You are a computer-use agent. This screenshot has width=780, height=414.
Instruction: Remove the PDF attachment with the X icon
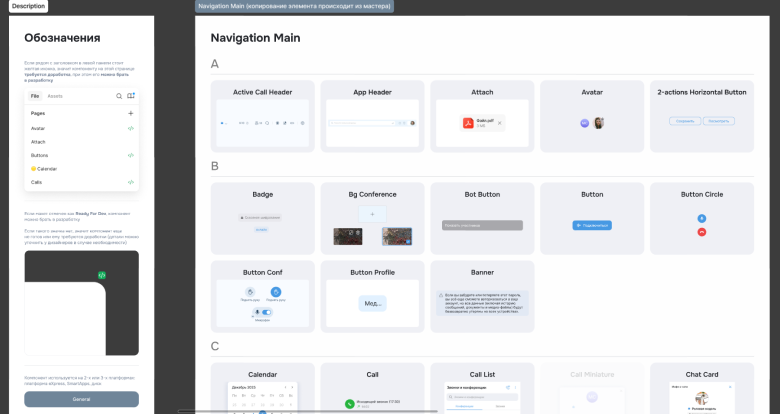tap(500, 123)
